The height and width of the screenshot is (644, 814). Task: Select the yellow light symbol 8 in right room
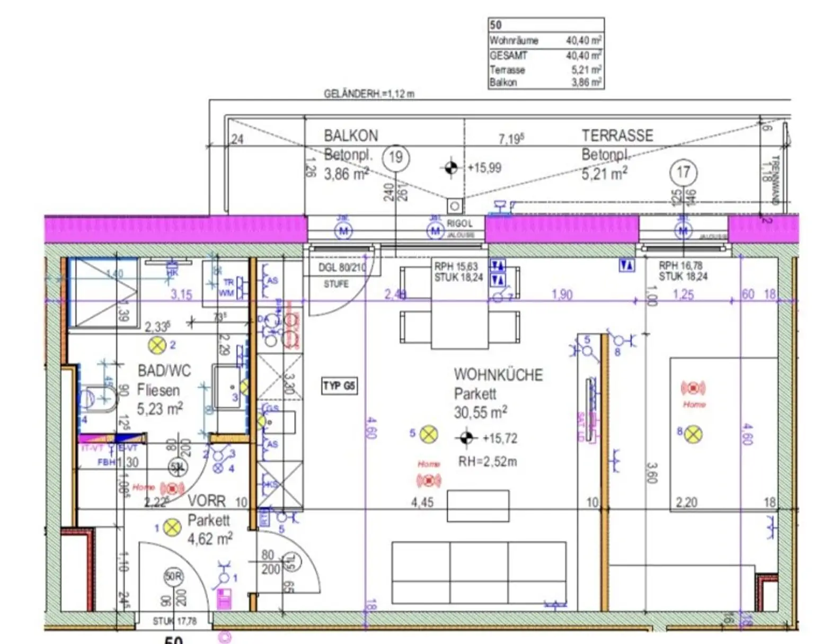[693, 434]
